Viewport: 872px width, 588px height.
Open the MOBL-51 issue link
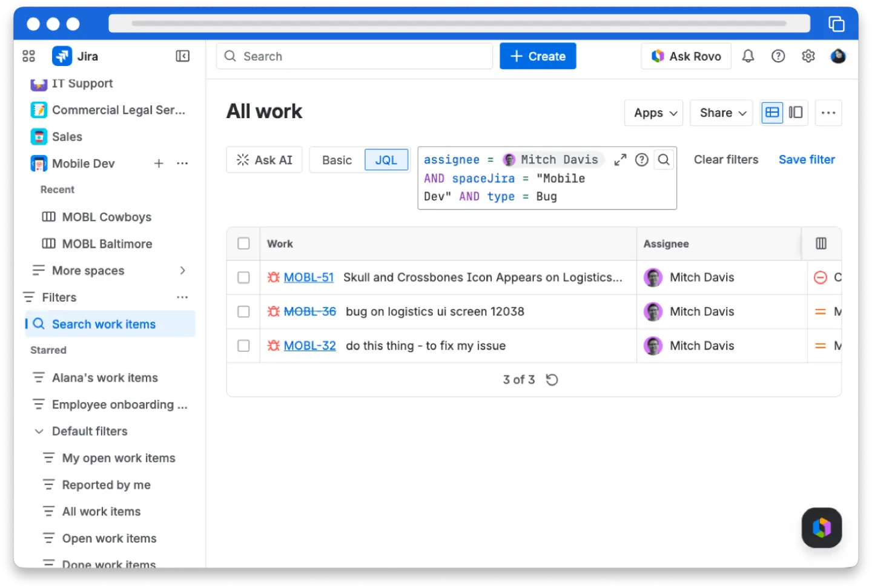tap(309, 277)
